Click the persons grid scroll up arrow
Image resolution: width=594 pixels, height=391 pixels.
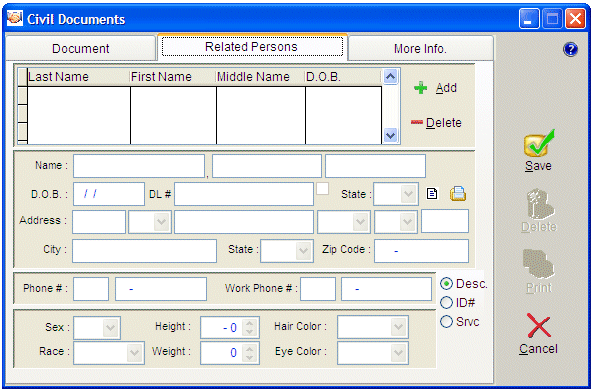[x=390, y=77]
